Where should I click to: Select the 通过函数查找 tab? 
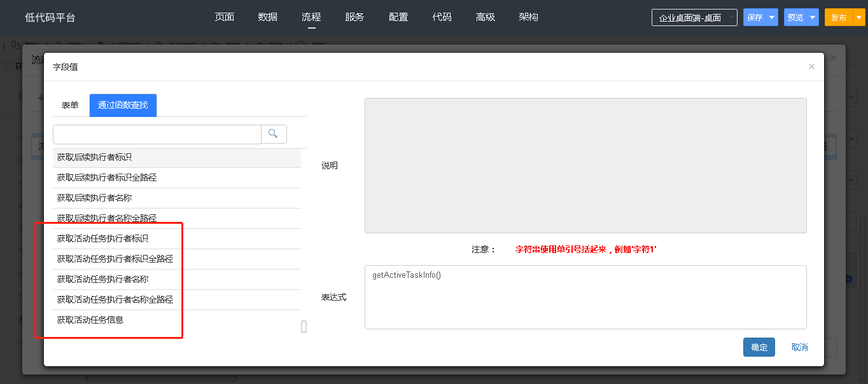(x=123, y=106)
